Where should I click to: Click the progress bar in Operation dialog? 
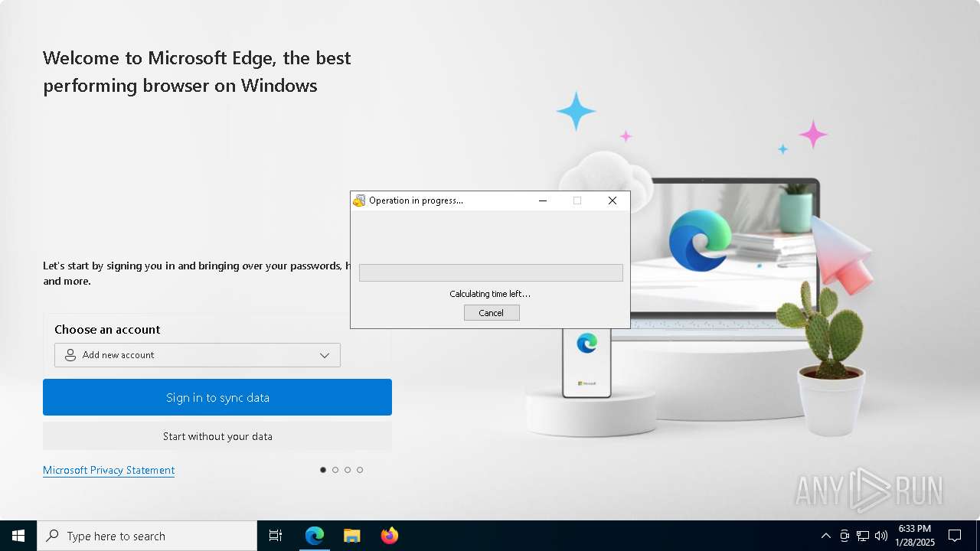pos(491,272)
